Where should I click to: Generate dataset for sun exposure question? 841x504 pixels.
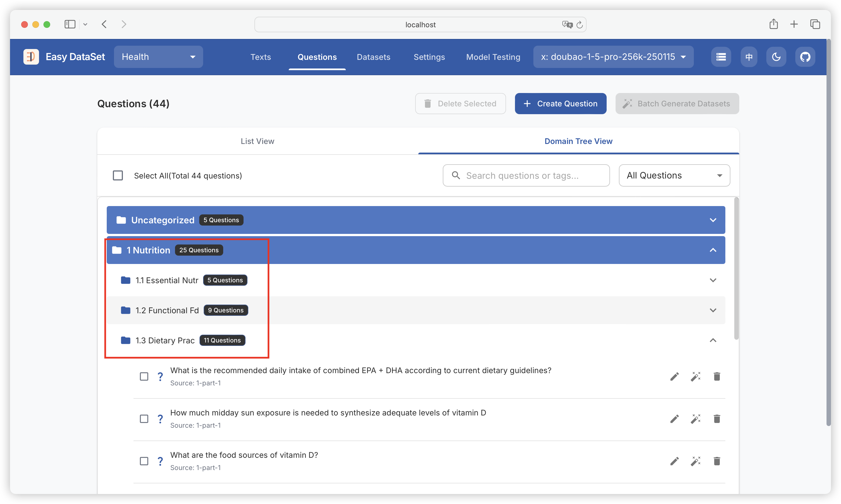pos(695,419)
